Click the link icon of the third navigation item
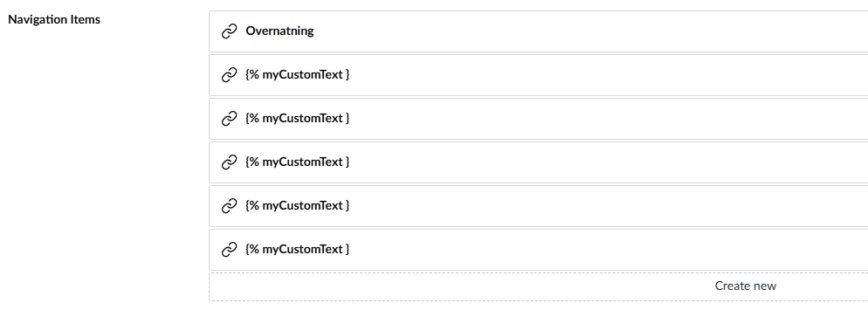 [229, 119]
